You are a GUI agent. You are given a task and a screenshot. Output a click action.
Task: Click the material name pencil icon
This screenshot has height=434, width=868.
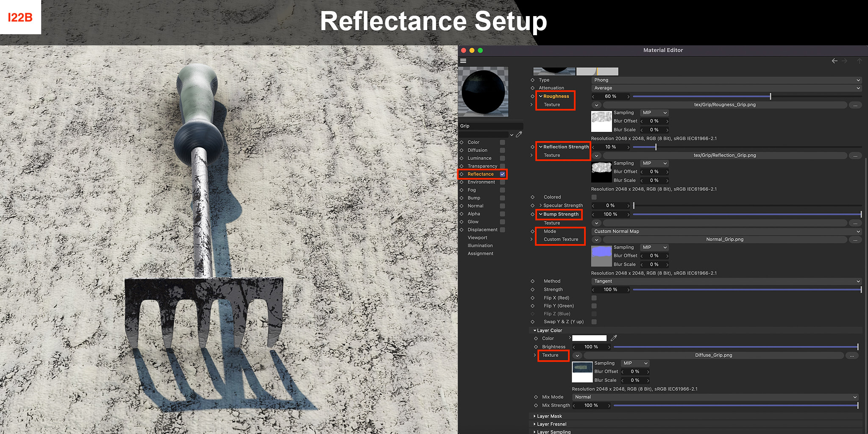519,135
